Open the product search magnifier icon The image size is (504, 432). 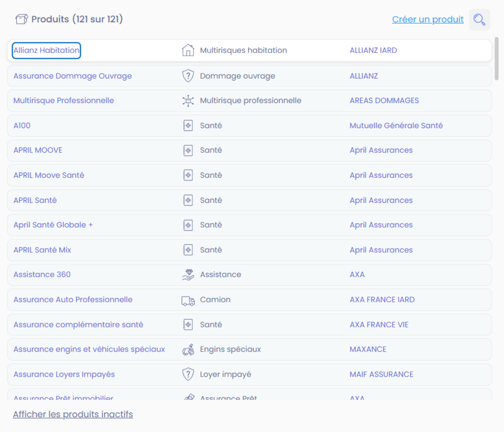pyautogui.click(x=480, y=20)
